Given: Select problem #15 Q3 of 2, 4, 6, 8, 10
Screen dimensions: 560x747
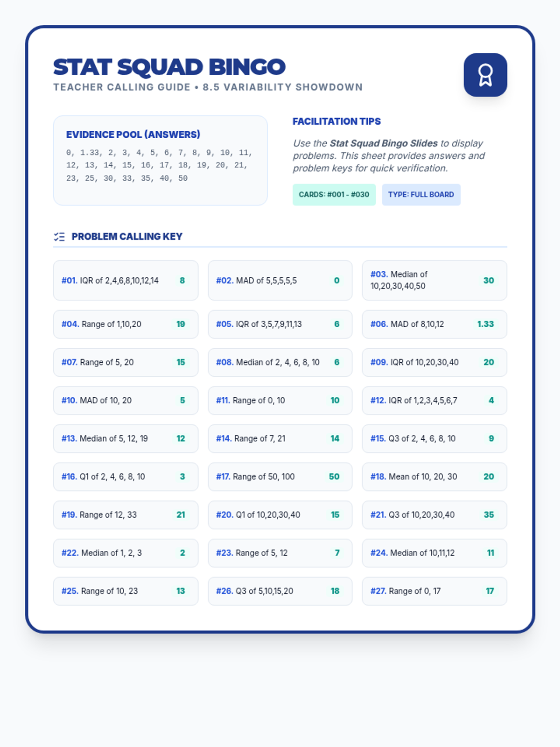Looking at the screenshot, I should [434, 439].
